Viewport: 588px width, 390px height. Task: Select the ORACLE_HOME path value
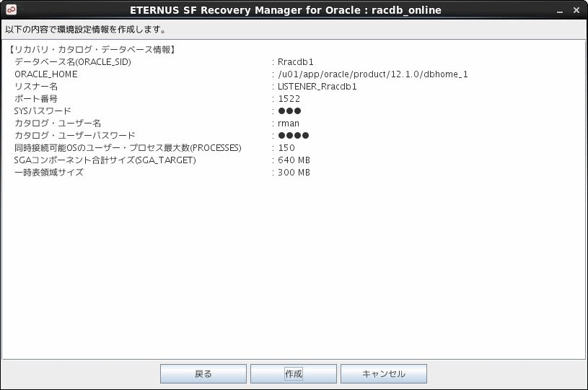(373, 74)
